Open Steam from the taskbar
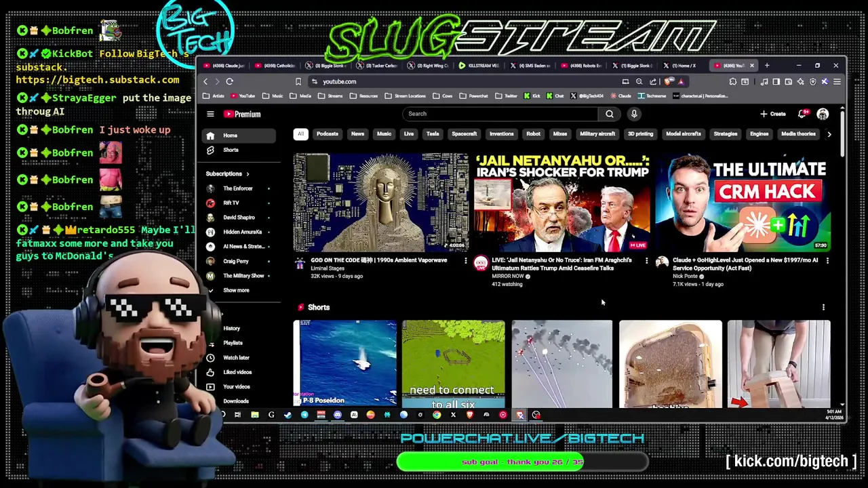Image resolution: width=868 pixels, height=488 pixels. [x=288, y=415]
